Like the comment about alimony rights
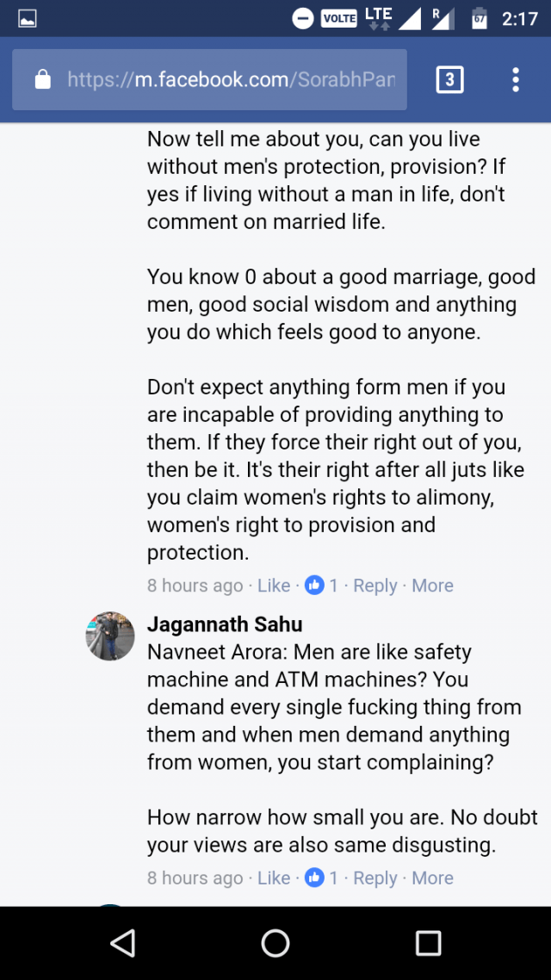This screenshot has width=551, height=980. click(274, 586)
